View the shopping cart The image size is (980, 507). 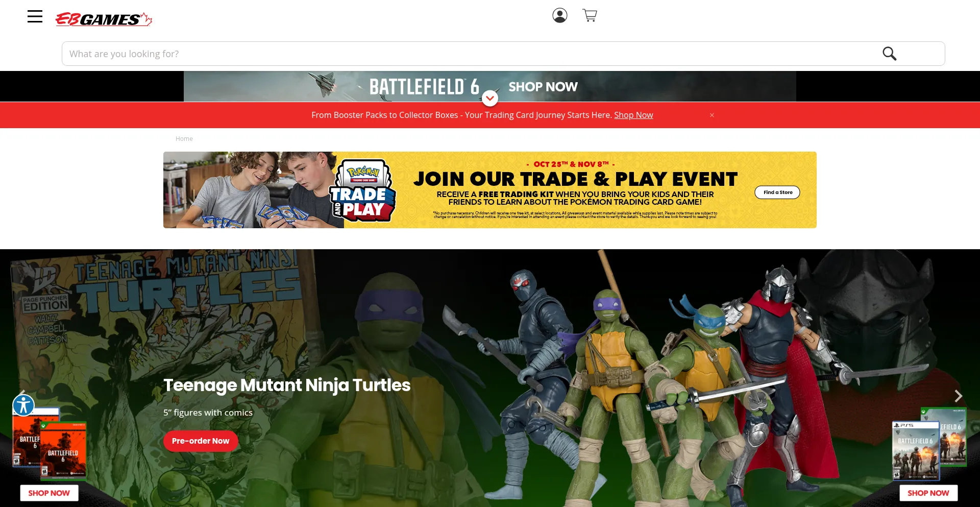click(x=590, y=16)
